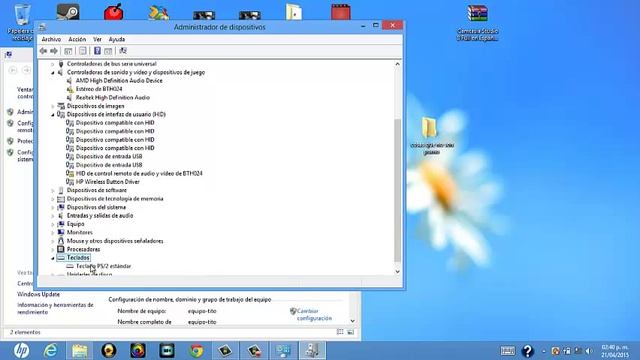Open the HP Start button

coord(21,351)
